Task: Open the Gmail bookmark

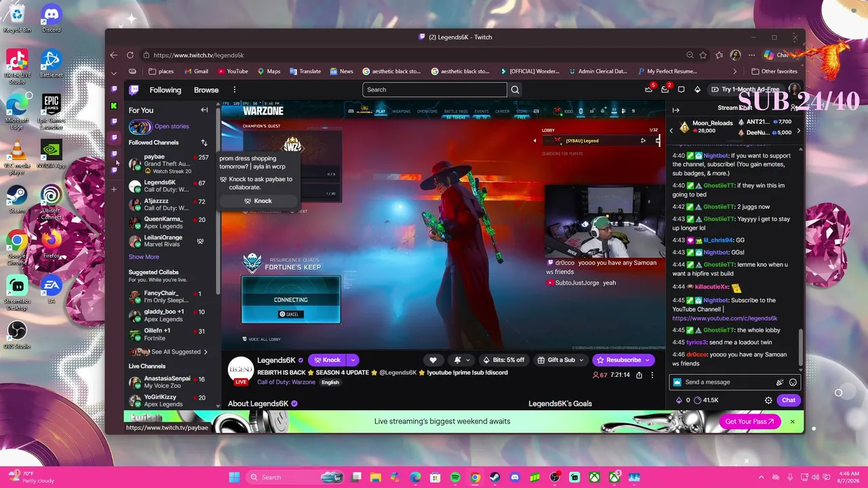Action: coord(195,71)
